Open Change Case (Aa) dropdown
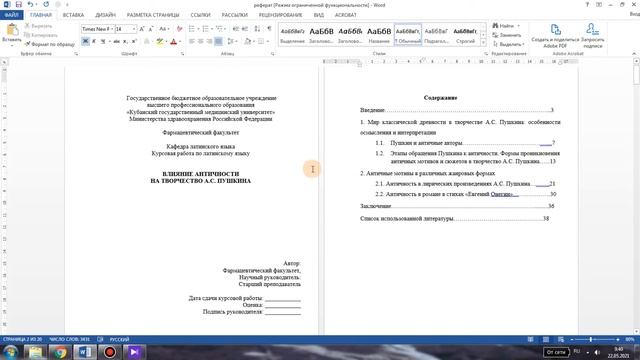The height and width of the screenshot is (360, 640). (x=163, y=29)
